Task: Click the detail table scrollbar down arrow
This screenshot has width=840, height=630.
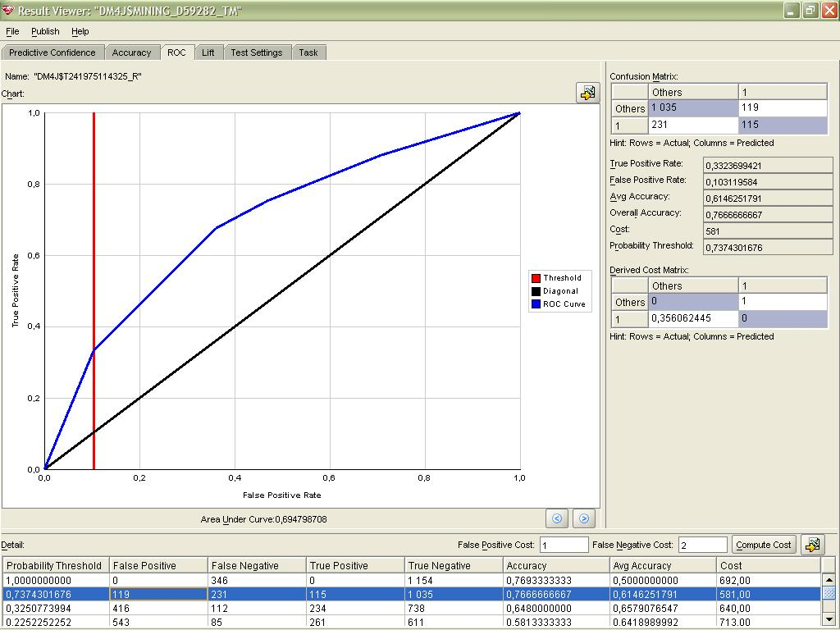Action: click(x=829, y=620)
